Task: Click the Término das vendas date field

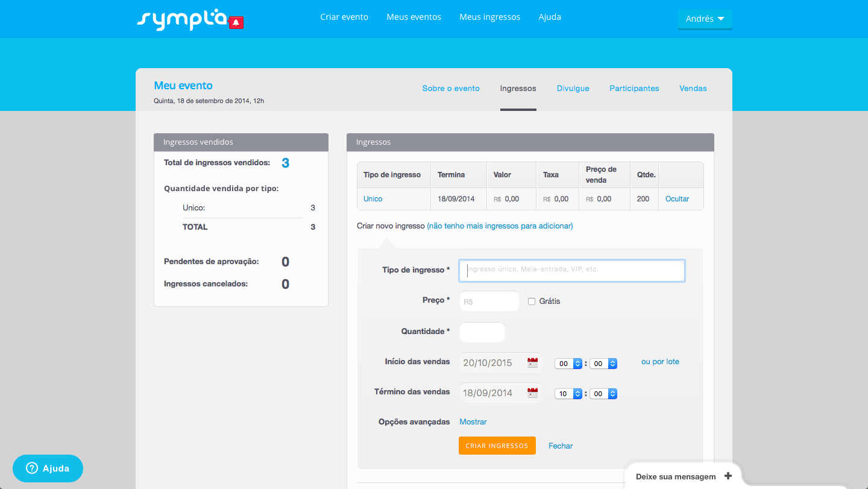Action: 501,393
